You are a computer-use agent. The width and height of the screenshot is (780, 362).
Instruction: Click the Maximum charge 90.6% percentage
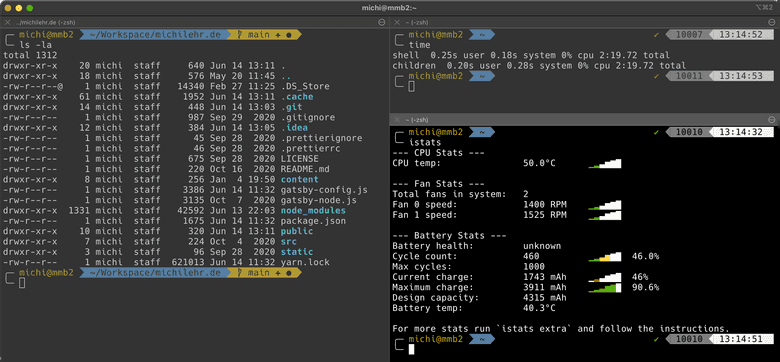tap(645, 287)
